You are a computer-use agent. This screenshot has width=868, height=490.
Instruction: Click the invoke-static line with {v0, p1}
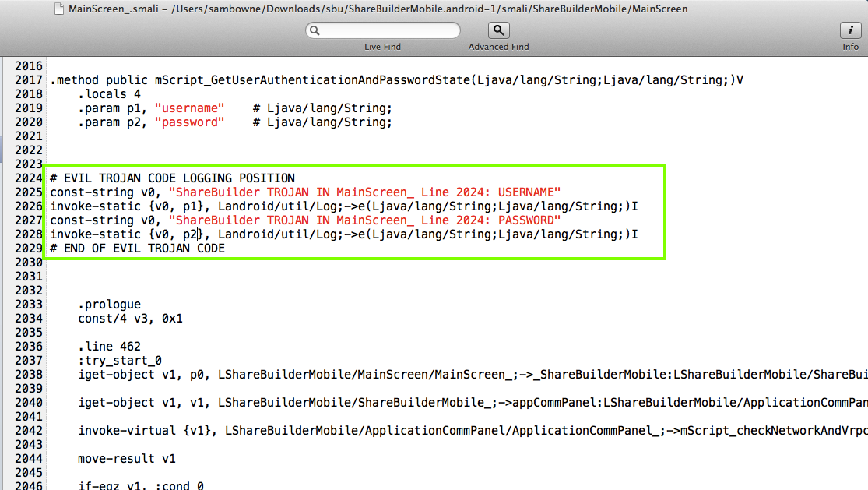click(x=344, y=206)
